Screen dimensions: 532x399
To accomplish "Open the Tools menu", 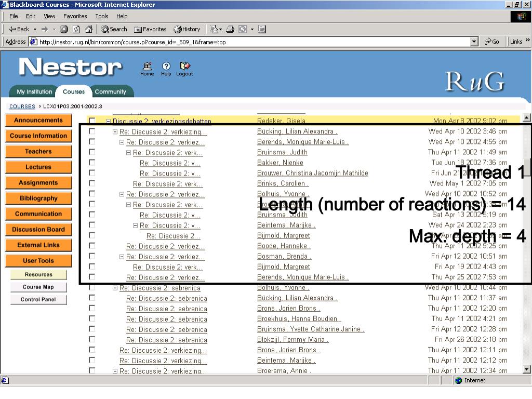I will 101,16.
